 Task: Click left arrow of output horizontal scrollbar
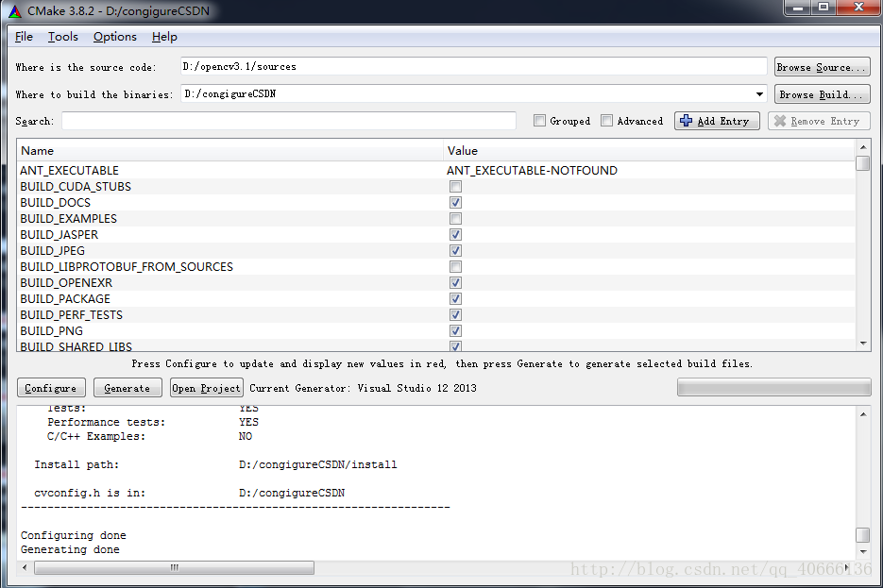pos(25,567)
